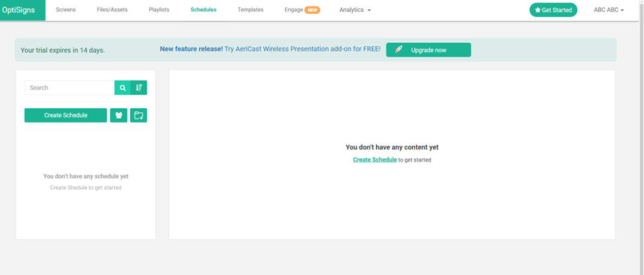
Task: Follow the Create Schedule link in content panel
Action: click(375, 160)
